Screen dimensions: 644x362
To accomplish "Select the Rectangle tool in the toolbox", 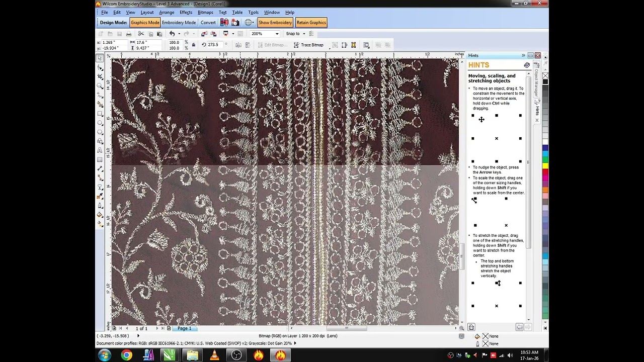I will click(x=100, y=114).
